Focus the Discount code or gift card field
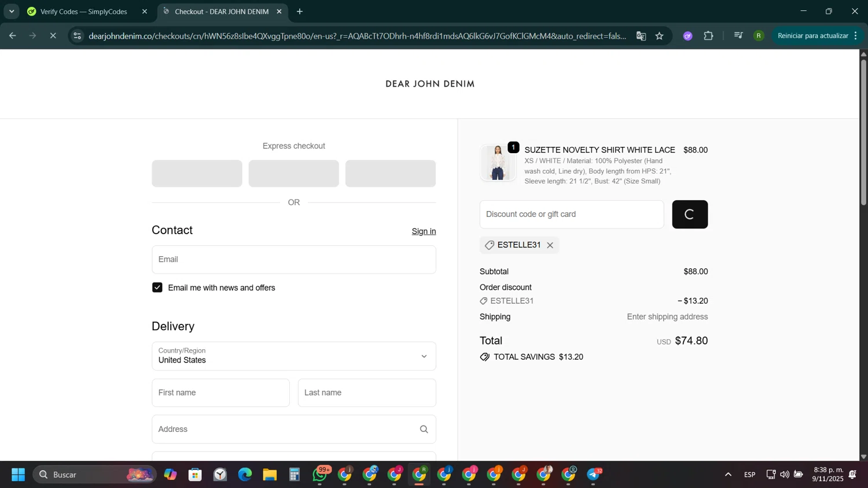The width and height of the screenshot is (868, 488). click(572, 215)
